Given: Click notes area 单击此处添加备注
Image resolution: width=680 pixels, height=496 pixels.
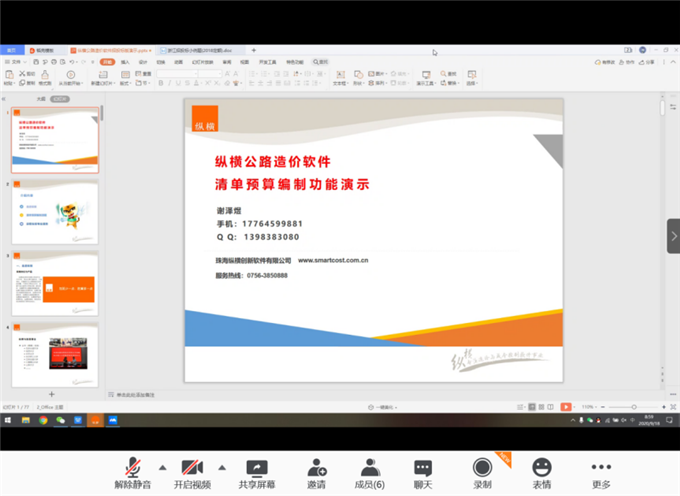Looking at the screenshot, I should [135, 395].
